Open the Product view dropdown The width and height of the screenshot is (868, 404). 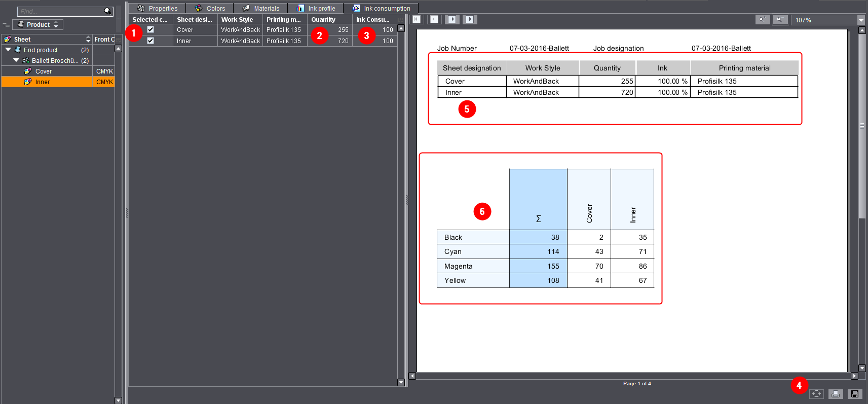point(38,24)
